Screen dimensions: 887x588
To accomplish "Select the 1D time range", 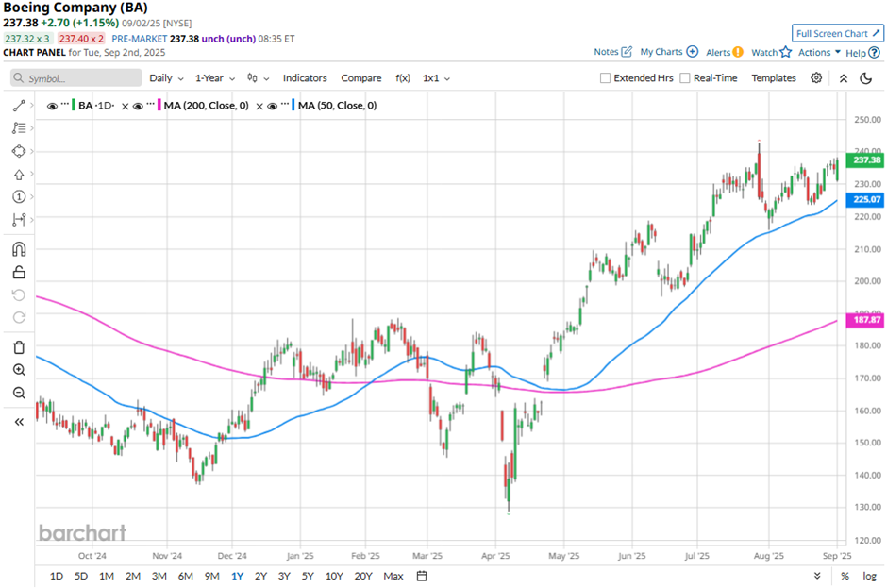I will pyautogui.click(x=57, y=576).
